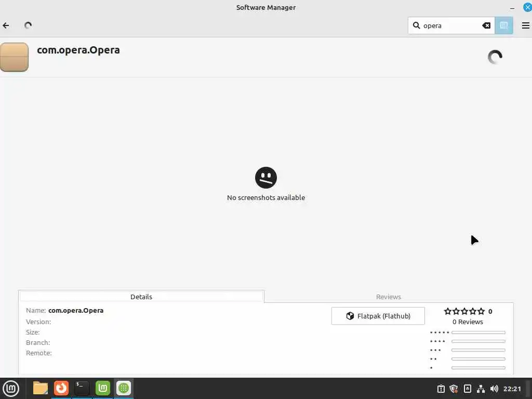
Task: Click the 22:21 clock
Action: (512, 389)
